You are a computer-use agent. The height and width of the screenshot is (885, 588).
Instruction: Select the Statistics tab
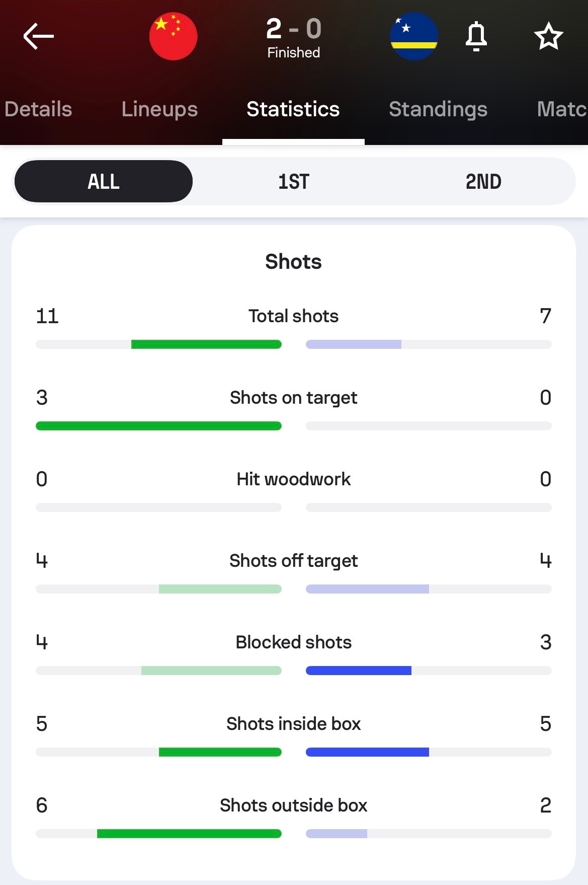(x=293, y=109)
